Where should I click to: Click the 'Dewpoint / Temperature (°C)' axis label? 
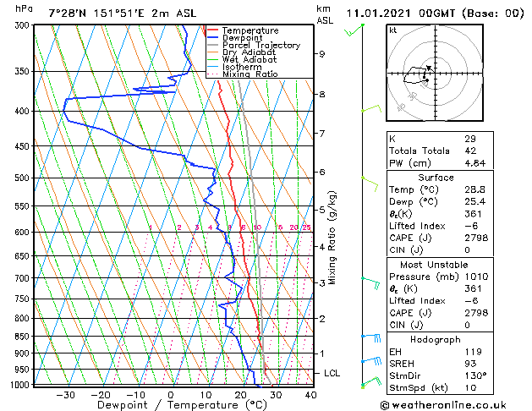182,405
